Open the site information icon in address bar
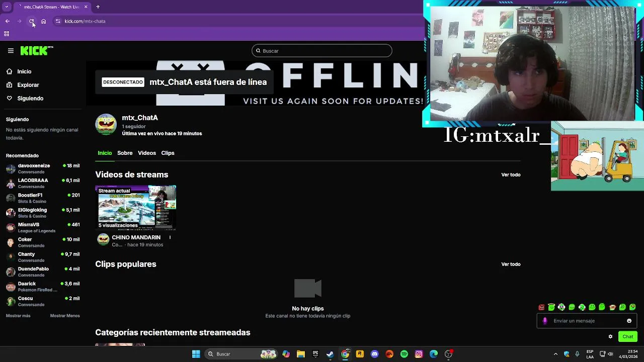 pyautogui.click(x=58, y=21)
